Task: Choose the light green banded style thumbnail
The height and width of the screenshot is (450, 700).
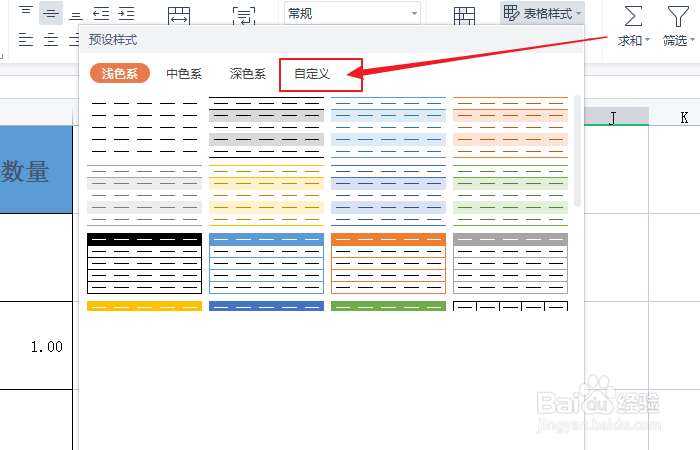Action: (x=510, y=196)
